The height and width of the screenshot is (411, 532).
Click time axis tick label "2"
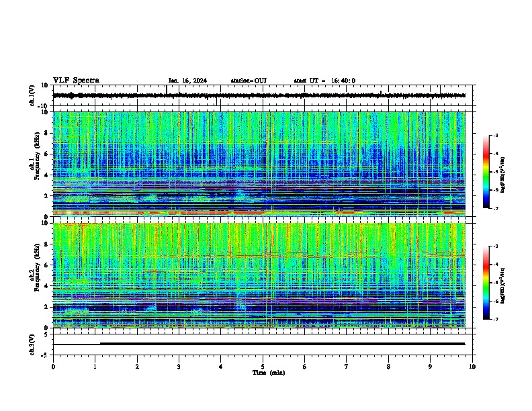pos(137,367)
